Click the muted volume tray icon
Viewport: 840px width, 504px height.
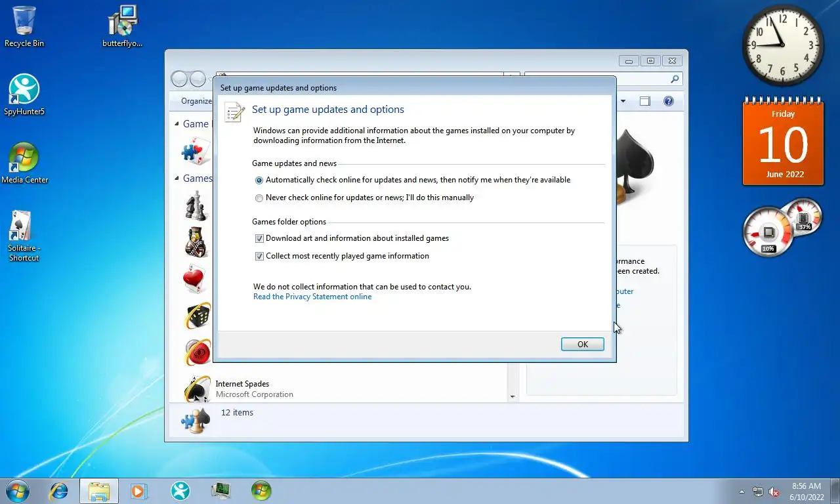pyautogui.click(x=774, y=492)
